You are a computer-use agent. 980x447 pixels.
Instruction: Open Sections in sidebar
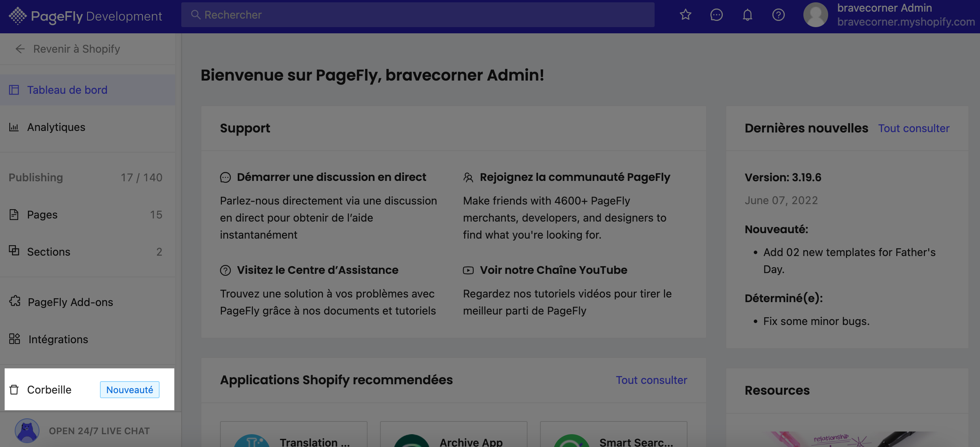(88, 252)
